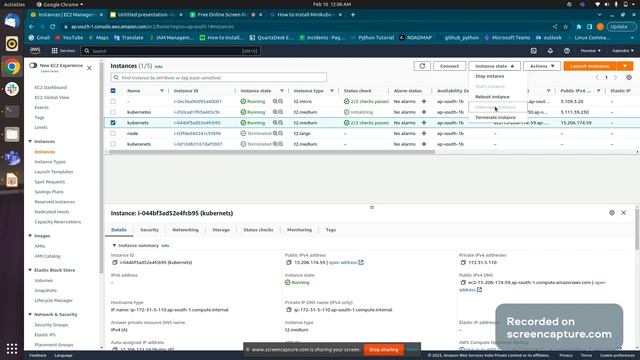Open table preferences gear icon
The width and height of the screenshot is (640, 360).
(629, 78)
